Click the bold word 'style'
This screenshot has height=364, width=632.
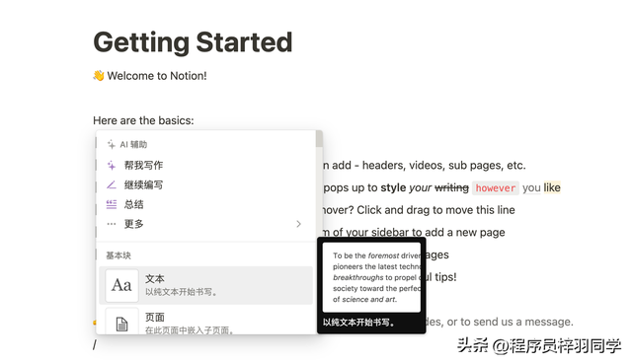[x=393, y=187]
